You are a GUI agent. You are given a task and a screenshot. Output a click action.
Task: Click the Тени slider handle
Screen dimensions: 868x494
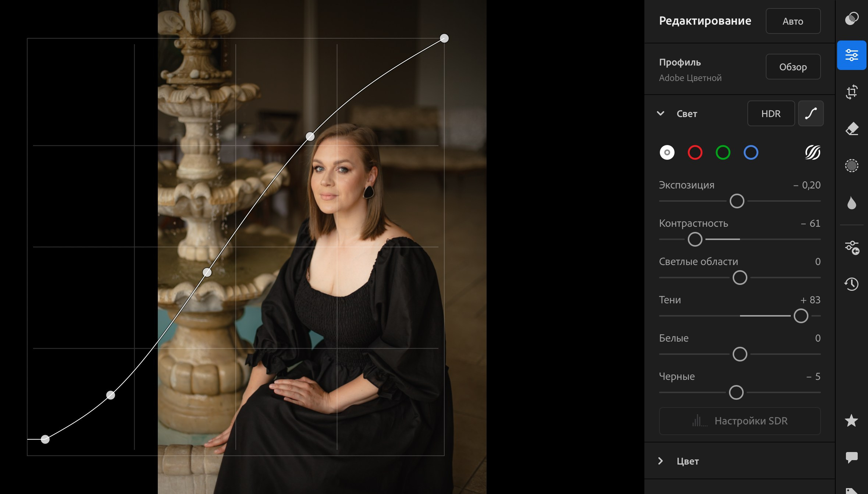pyautogui.click(x=801, y=316)
